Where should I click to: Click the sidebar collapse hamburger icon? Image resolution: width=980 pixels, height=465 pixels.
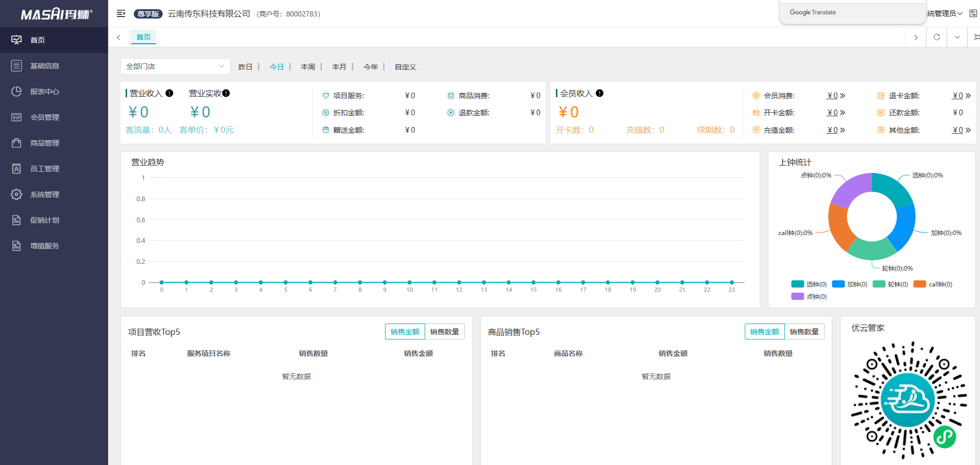(121, 14)
